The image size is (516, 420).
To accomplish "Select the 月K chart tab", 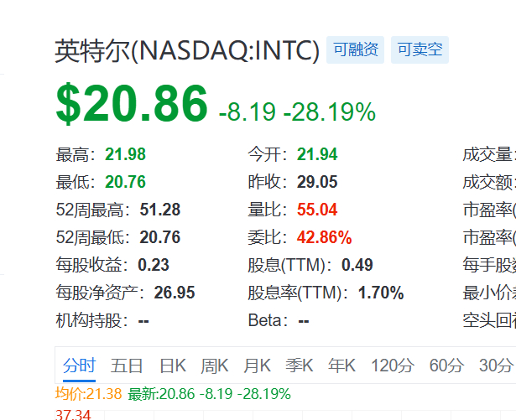I will (x=257, y=366).
